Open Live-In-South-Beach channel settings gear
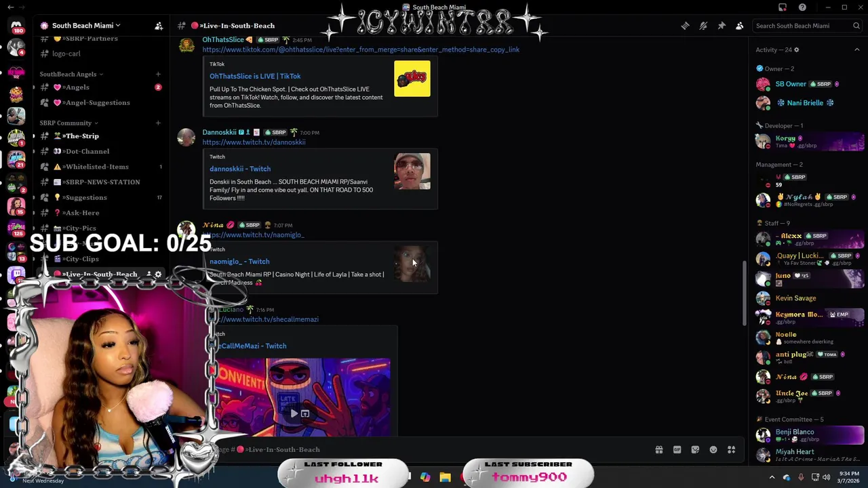 [x=158, y=274]
